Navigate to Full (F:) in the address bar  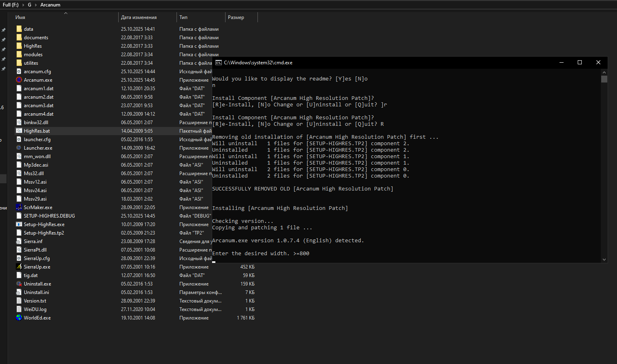(11, 5)
